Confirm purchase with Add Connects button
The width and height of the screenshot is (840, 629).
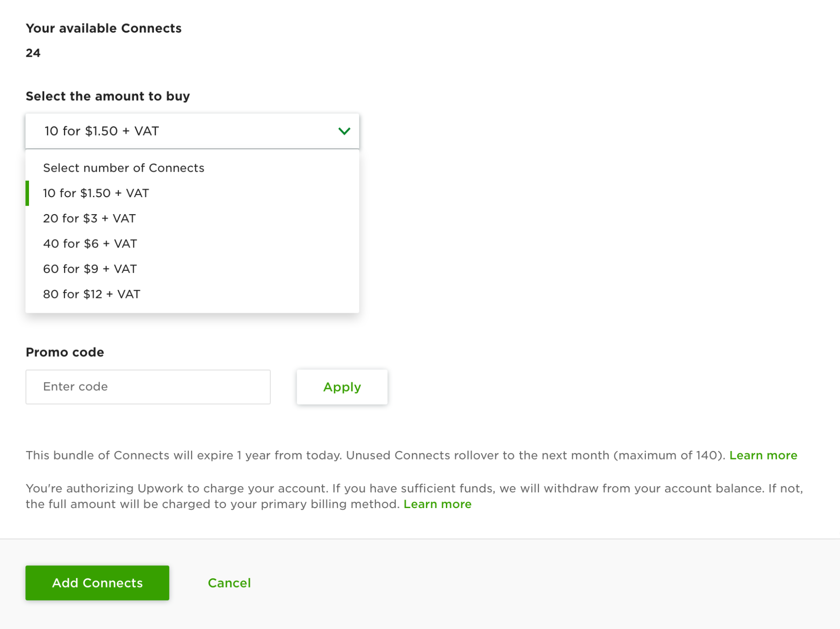97,583
